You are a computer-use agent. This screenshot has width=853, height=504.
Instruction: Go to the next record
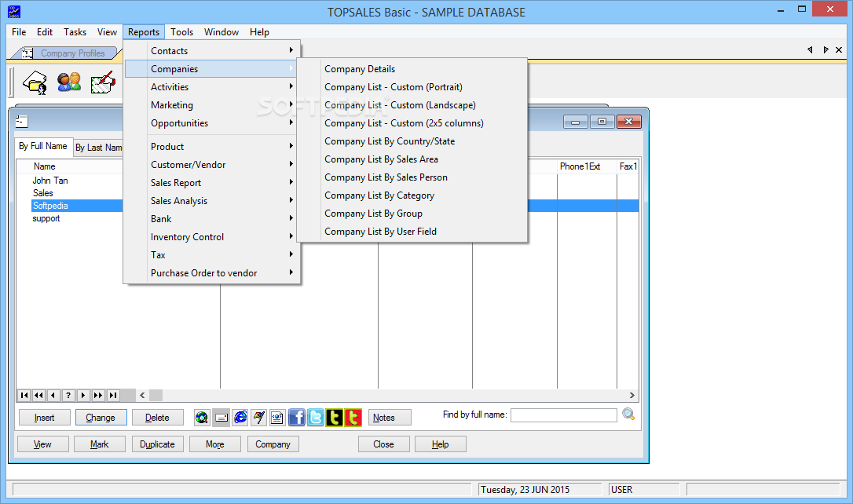click(x=82, y=395)
